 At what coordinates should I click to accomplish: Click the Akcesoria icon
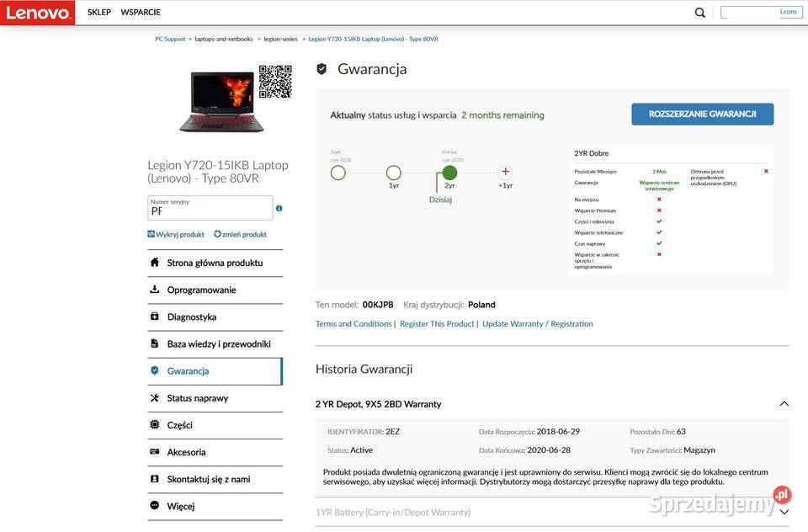(x=155, y=451)
